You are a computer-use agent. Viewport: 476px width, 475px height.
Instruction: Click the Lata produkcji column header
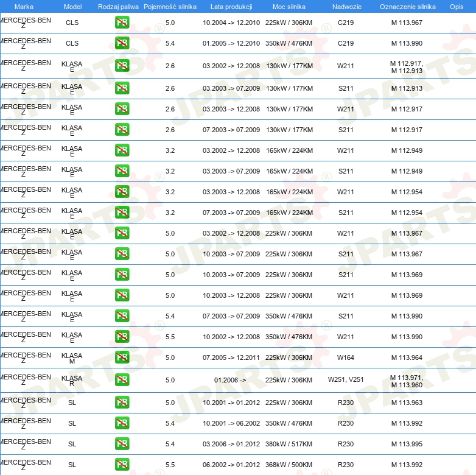(x=231, y=7)
